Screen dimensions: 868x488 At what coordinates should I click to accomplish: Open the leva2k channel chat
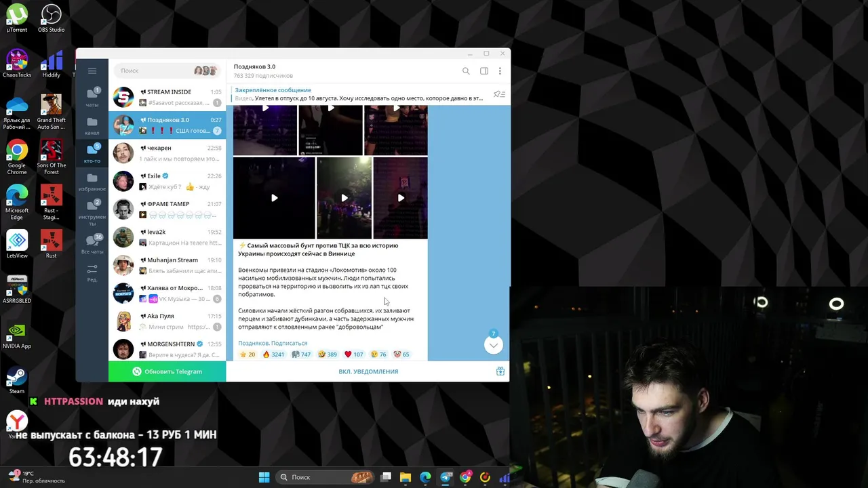(x=167, y=237)
